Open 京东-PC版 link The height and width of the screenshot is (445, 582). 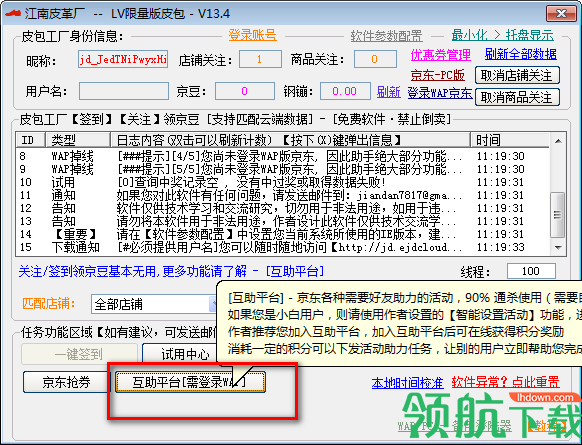(438, 75)
